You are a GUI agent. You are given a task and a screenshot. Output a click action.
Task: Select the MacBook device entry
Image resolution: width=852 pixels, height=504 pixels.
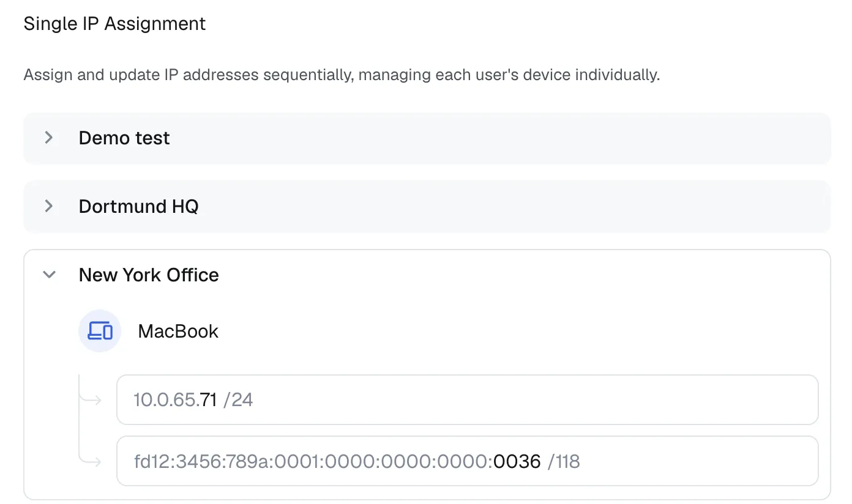coord(178,331)
